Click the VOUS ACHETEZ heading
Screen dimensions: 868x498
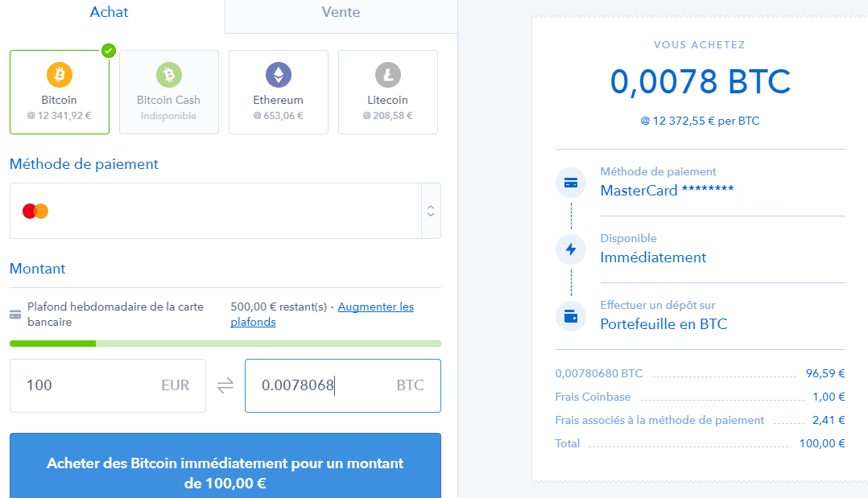[700, 45]
